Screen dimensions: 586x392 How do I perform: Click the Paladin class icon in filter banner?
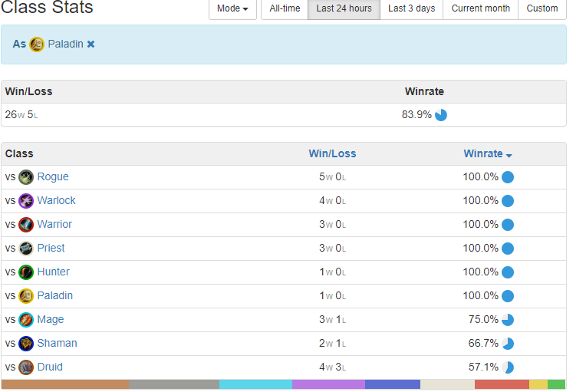[37, 44]
